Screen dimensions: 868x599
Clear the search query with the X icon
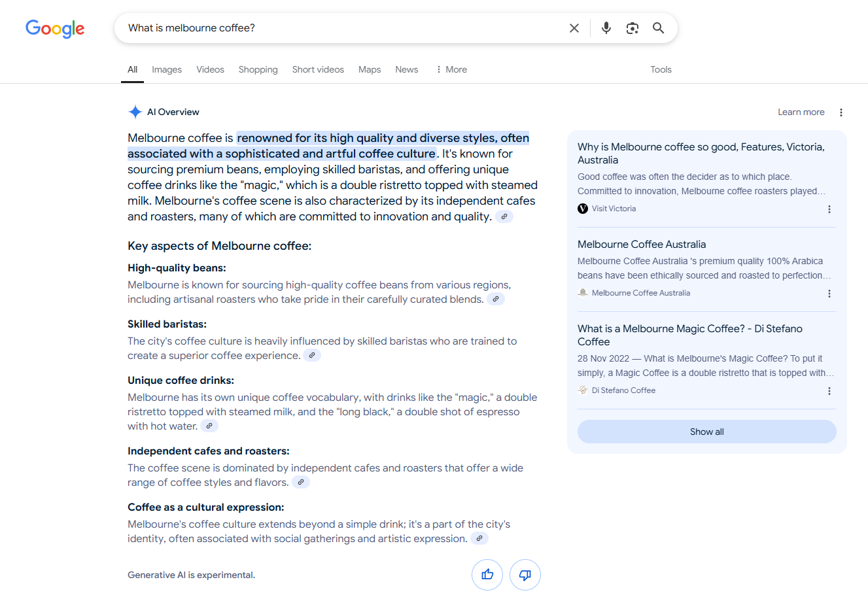pyautogui.click(x=574, y=28)
